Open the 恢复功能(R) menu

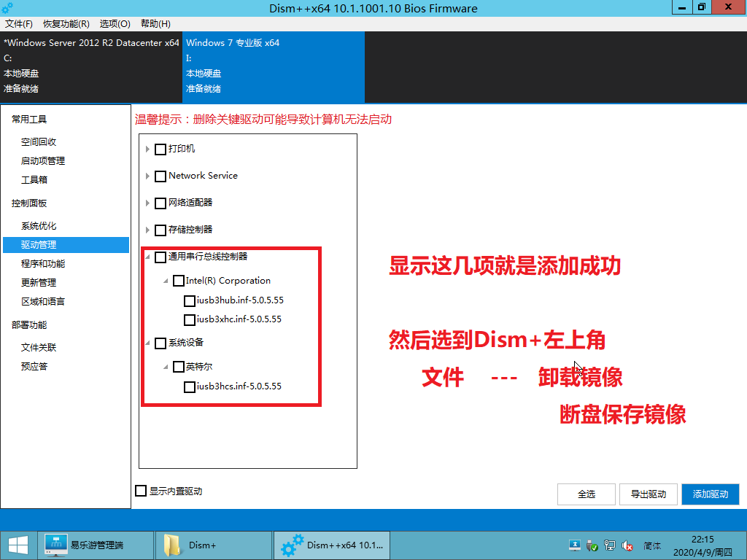pos(66,24)
